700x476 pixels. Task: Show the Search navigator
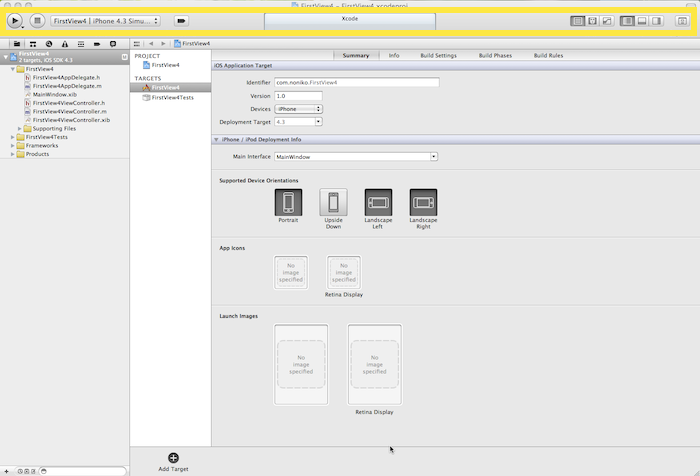49,44
